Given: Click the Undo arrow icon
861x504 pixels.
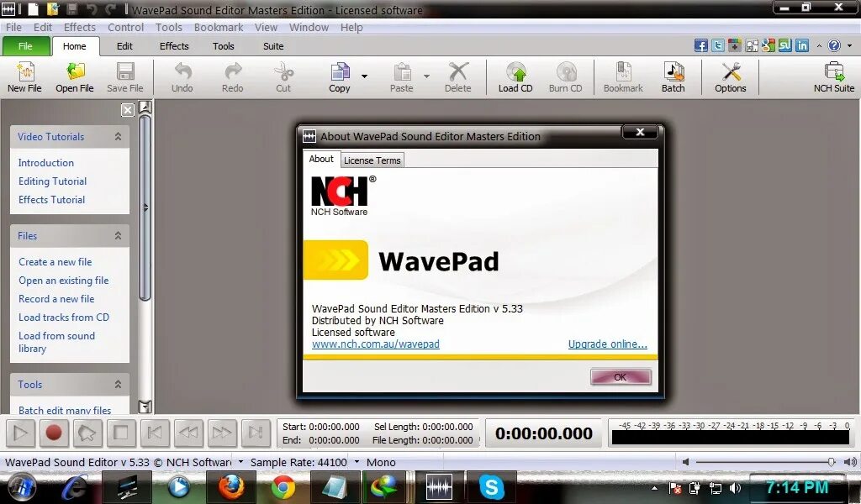Looking at the screenshot, I should point(182,72).
